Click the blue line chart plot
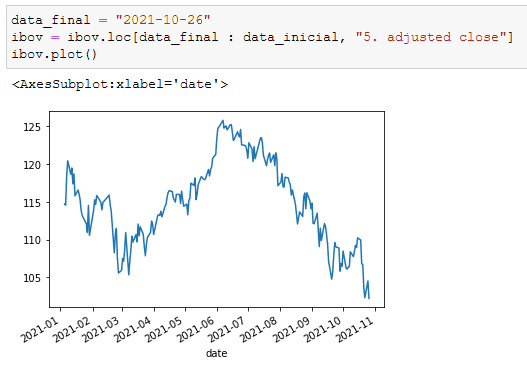The width and height of the screenshot is (527, 367). (217, 209)
